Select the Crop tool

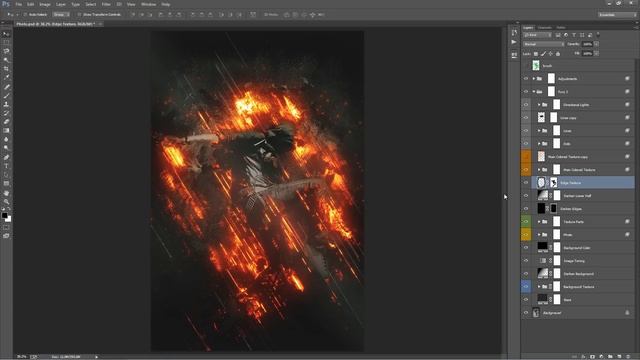pos(6,69)
